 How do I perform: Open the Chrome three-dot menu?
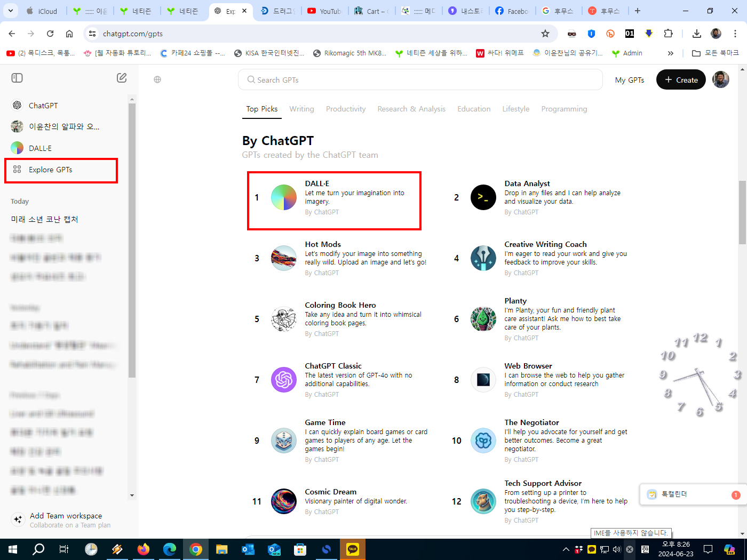point(735,34)
